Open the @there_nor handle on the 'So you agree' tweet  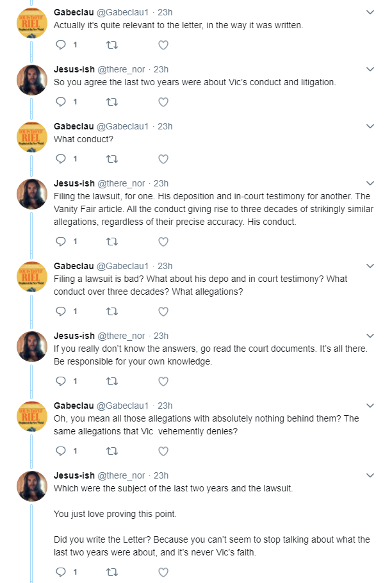(x=121, y=70)
